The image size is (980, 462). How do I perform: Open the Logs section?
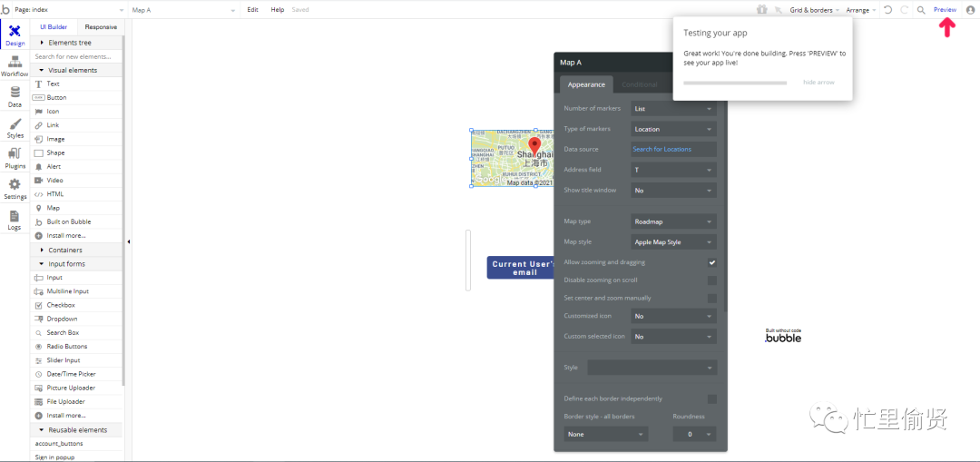(15, 220)
